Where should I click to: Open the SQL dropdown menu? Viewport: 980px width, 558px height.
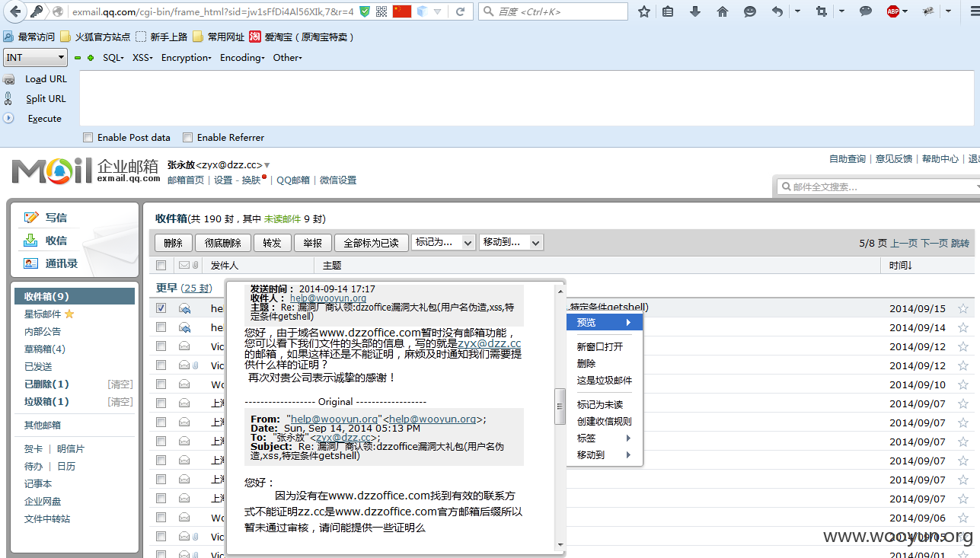click(113, 58)
